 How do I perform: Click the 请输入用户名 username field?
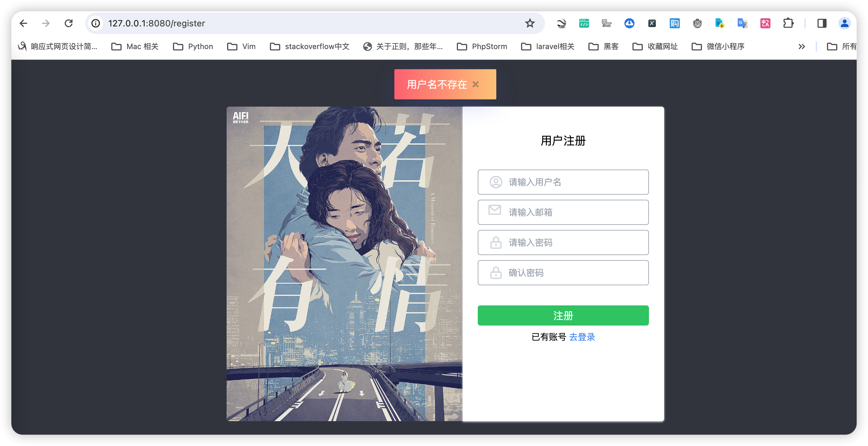click(x=563, y=182)
